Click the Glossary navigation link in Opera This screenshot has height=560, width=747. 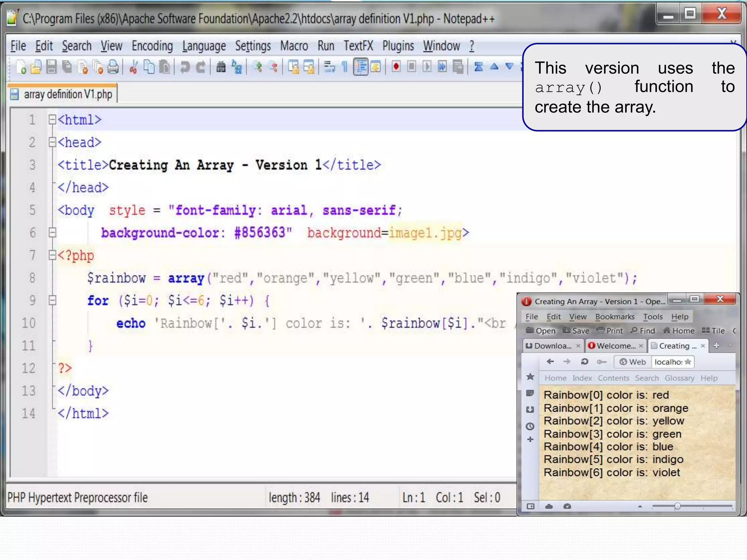point(680,378)
